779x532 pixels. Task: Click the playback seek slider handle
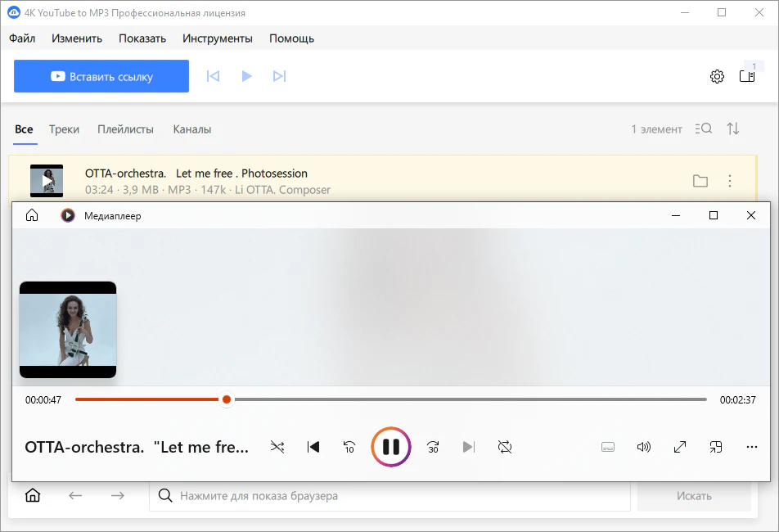pyautogui.click(x=227, y=399)
